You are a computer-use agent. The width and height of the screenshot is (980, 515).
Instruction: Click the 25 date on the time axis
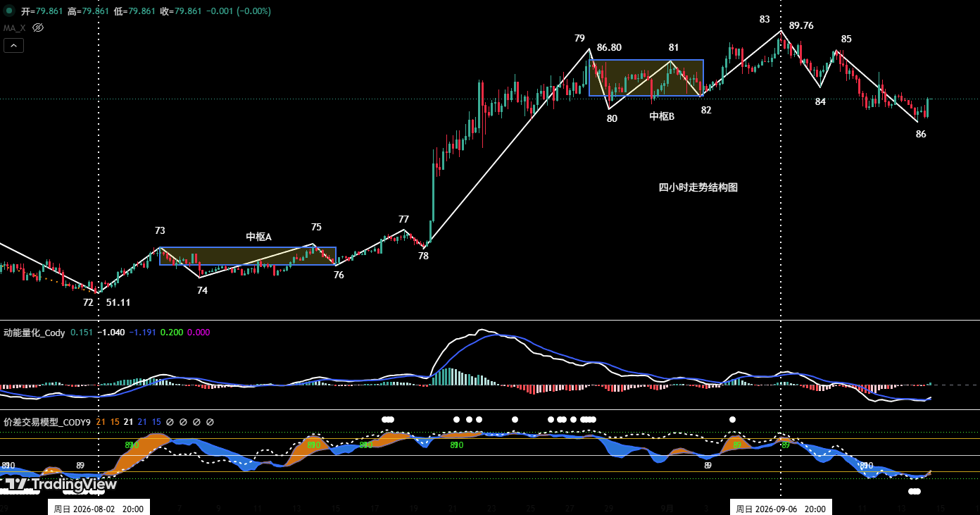[x=530, y=508]
